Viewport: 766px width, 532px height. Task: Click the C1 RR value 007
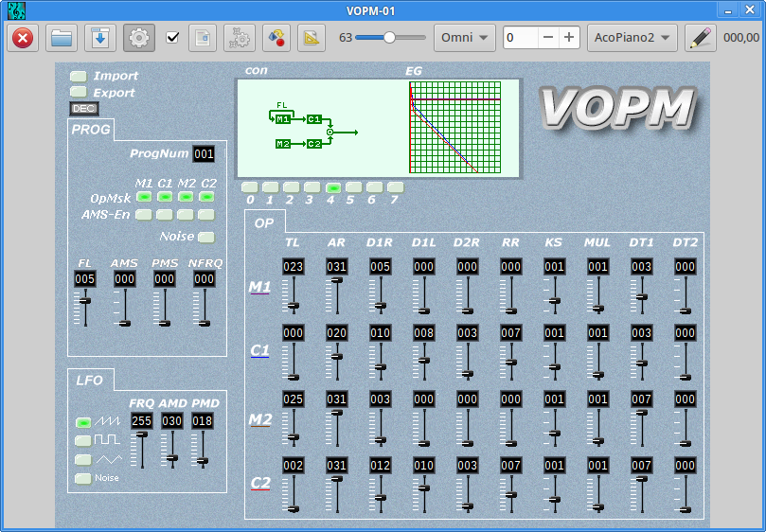coord(510,333)
